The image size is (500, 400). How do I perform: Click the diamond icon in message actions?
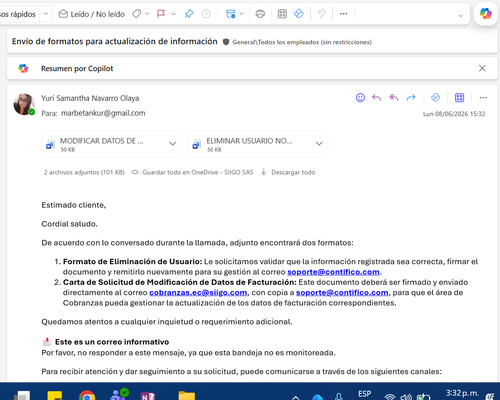[435, 98]
